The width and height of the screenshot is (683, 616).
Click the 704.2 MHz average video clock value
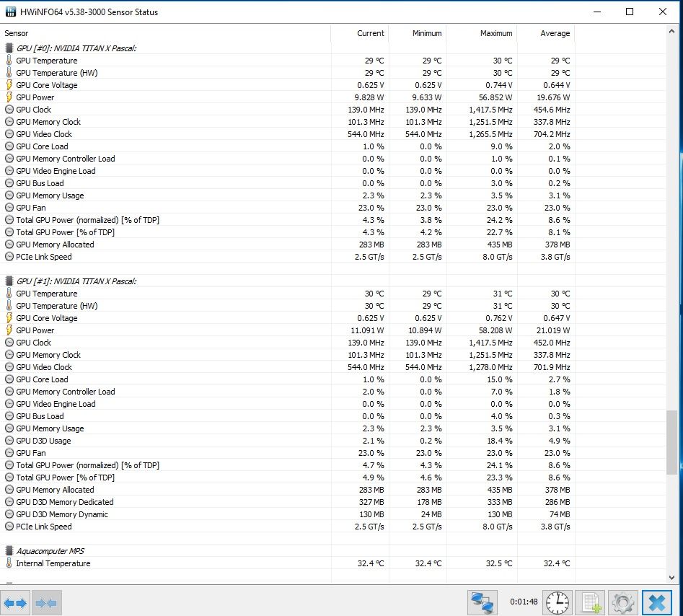coord(552,134)
